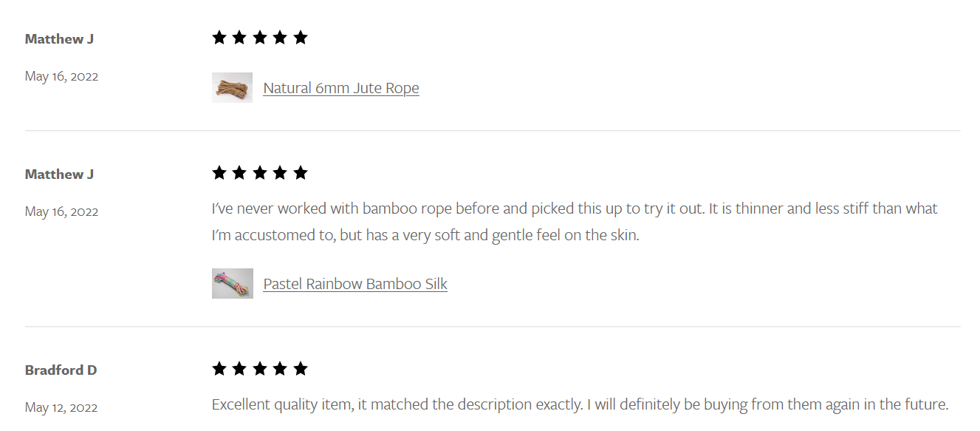Click third star of Bradford D's review
This screenshot has height=431, width=980.
[x=260, y=369]
